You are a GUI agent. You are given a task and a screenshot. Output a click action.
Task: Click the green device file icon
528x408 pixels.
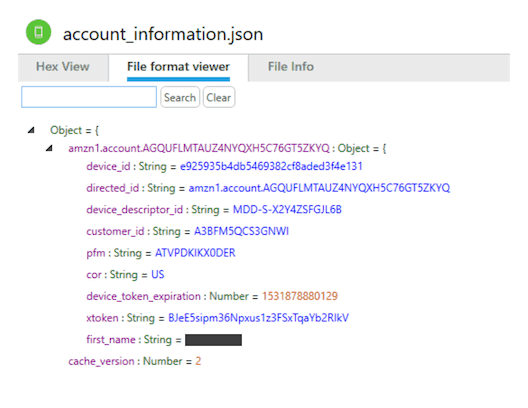[x=38, y=32]
